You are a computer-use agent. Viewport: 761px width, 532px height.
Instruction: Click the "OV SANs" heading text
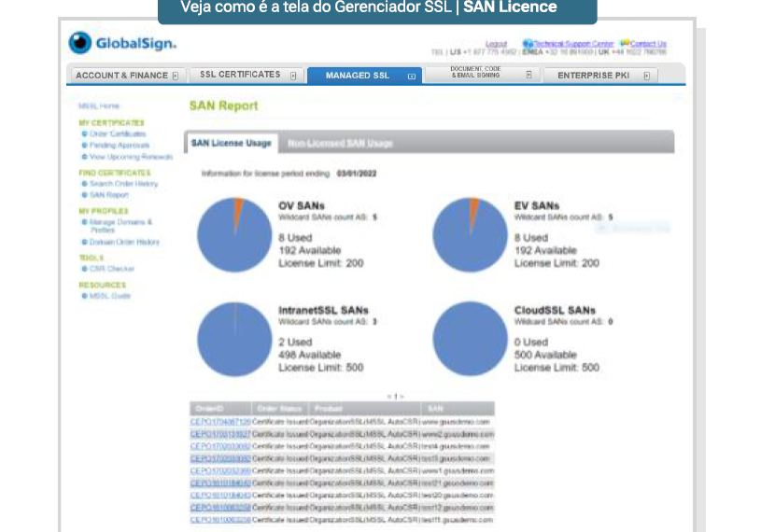[x=302, y=205]
